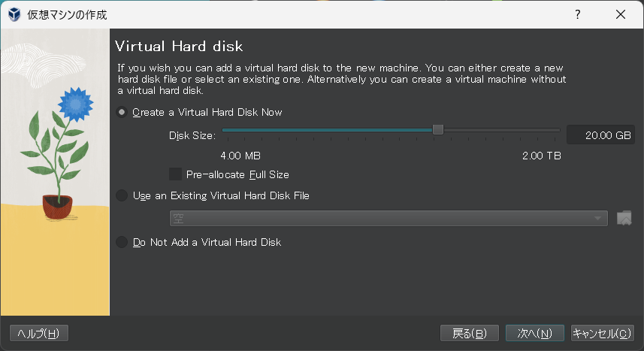Click the 2.00 TB maximum size label
The width and height of the screenshot is (644, 351).
coord(541,156)
